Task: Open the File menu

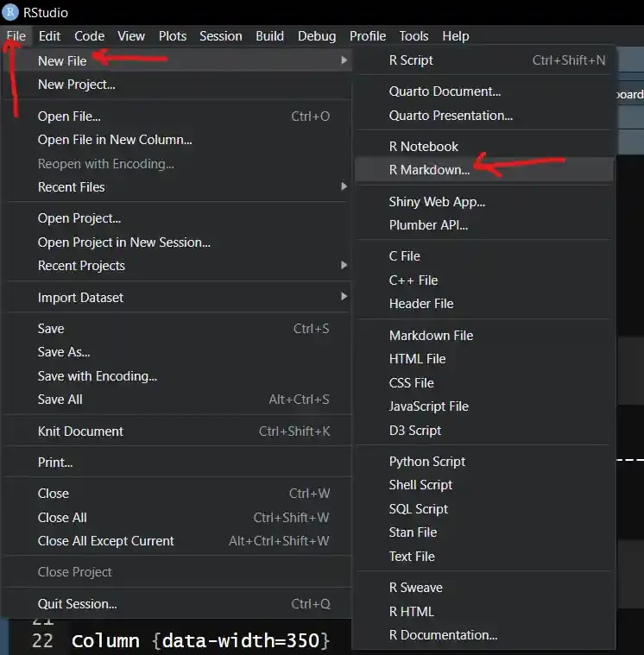Action: (16, 36)
